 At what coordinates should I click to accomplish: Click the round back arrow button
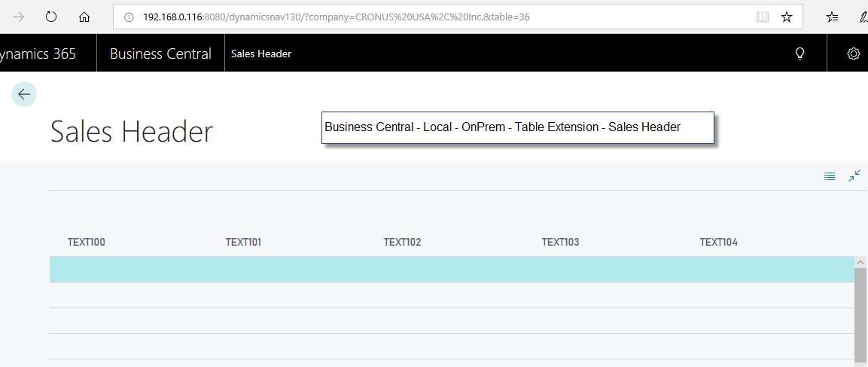tap(24, 94)
